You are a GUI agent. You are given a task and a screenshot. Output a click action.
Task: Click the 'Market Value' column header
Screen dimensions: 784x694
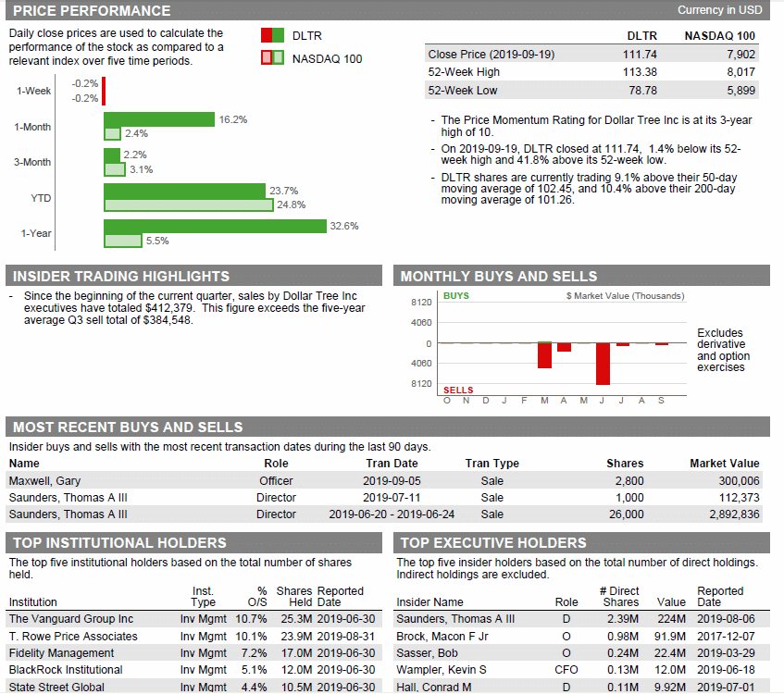coord(725,464)
